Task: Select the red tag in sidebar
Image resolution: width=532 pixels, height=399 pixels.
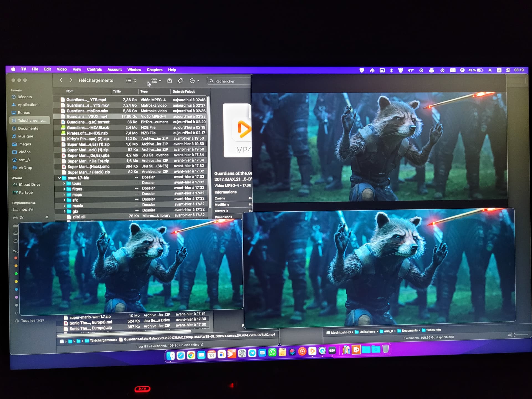Action: (16, 258)
